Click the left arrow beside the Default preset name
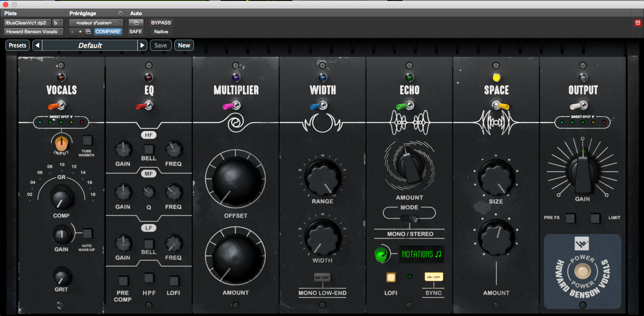 tap(37, 45)
